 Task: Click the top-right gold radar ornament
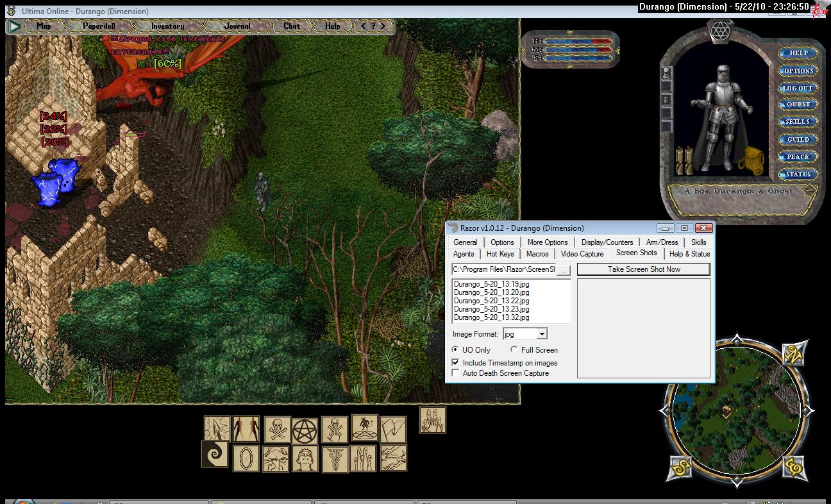794,353
